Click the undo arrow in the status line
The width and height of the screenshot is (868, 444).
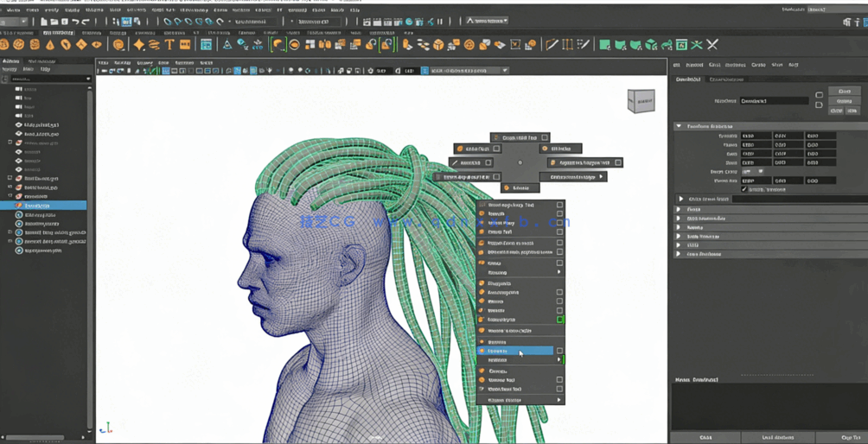pyautogui.click(x=74, y=21)
